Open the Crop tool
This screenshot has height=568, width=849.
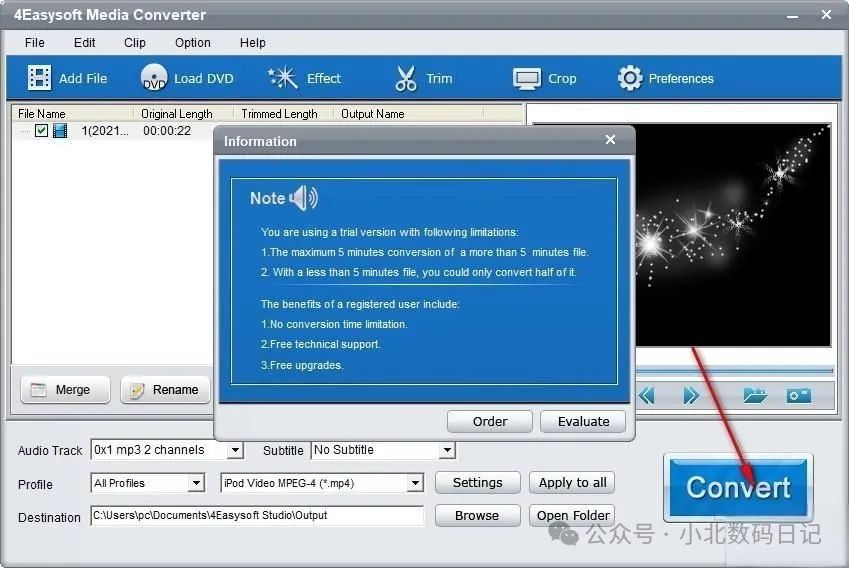527,78
